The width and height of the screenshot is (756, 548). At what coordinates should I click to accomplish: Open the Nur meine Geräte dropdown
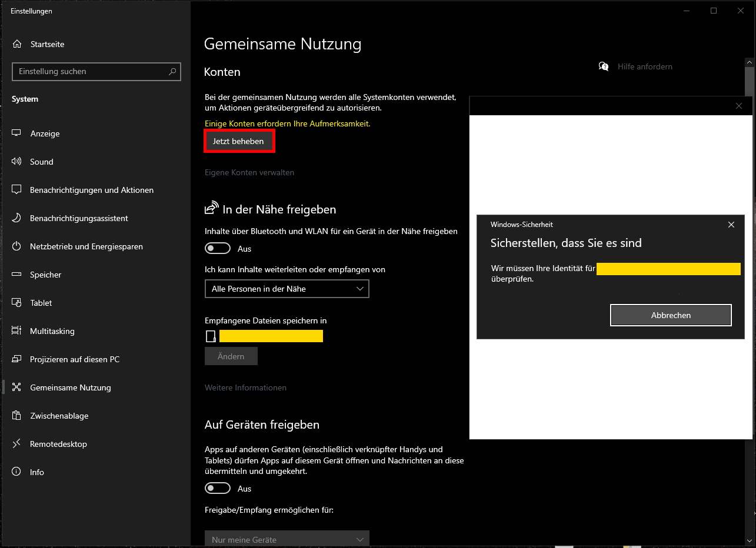(x=287, y=539)
